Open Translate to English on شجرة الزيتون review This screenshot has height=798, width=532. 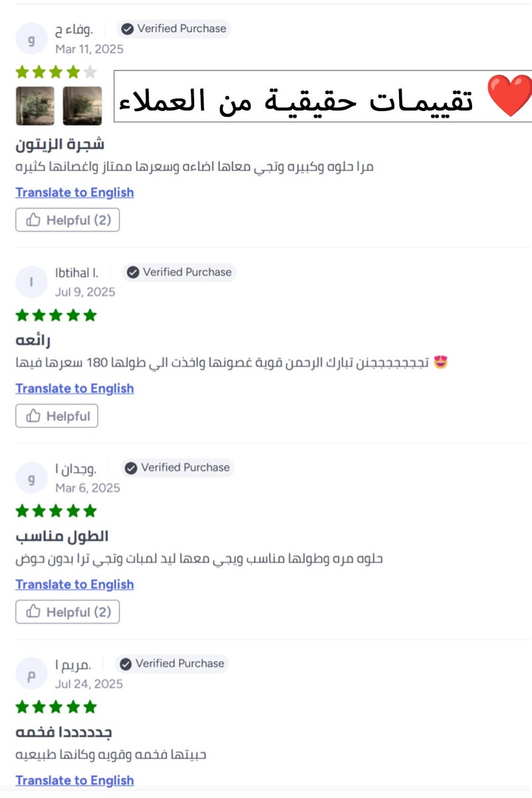(x=74, y=192)
